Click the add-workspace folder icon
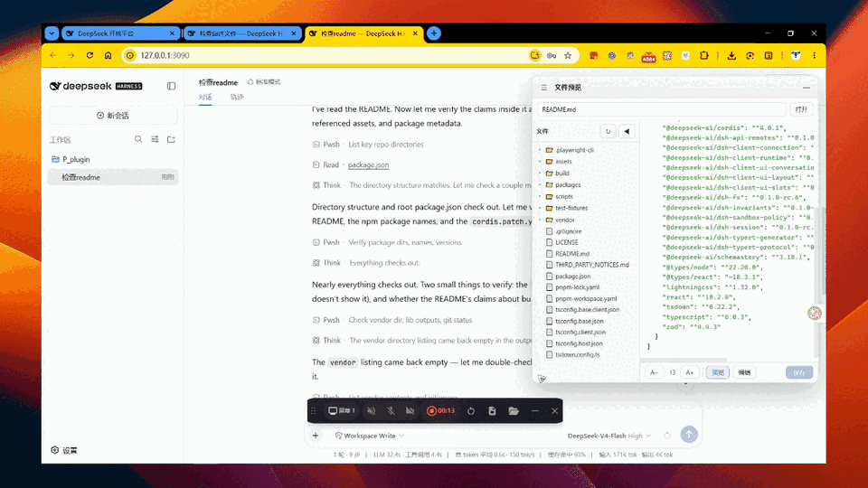Image resolution: width=868 pixels, height=488 pixels. point(171,139)
